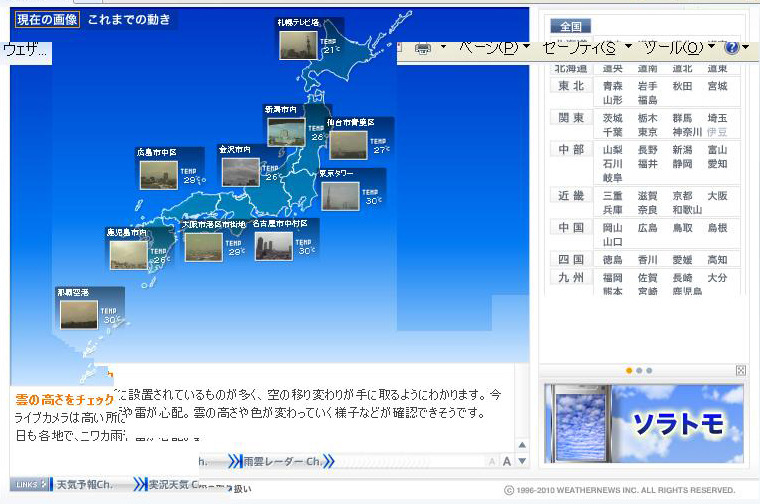Select the first orange carousel dot
The width and height of the screenshot is (760, 504).
(629, 371)
